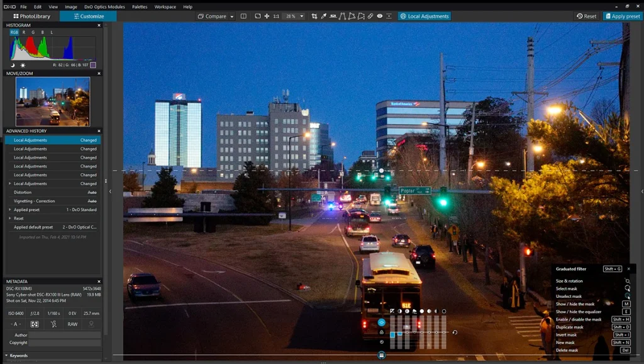Activate the Horizon straighten tool

(332, 16)
